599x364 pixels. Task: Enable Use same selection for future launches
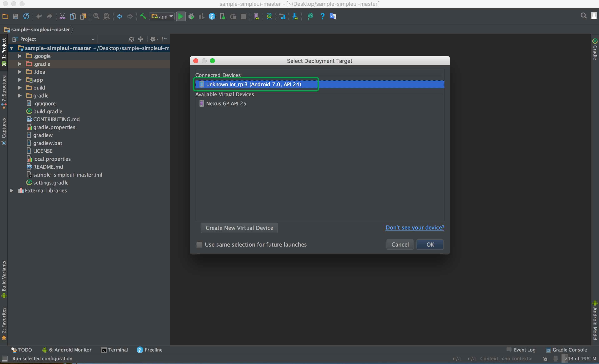click(x=199, y=244)
